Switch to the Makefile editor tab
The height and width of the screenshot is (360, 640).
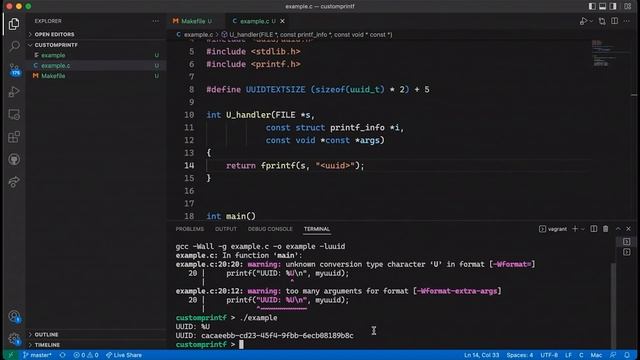[194, 21]
